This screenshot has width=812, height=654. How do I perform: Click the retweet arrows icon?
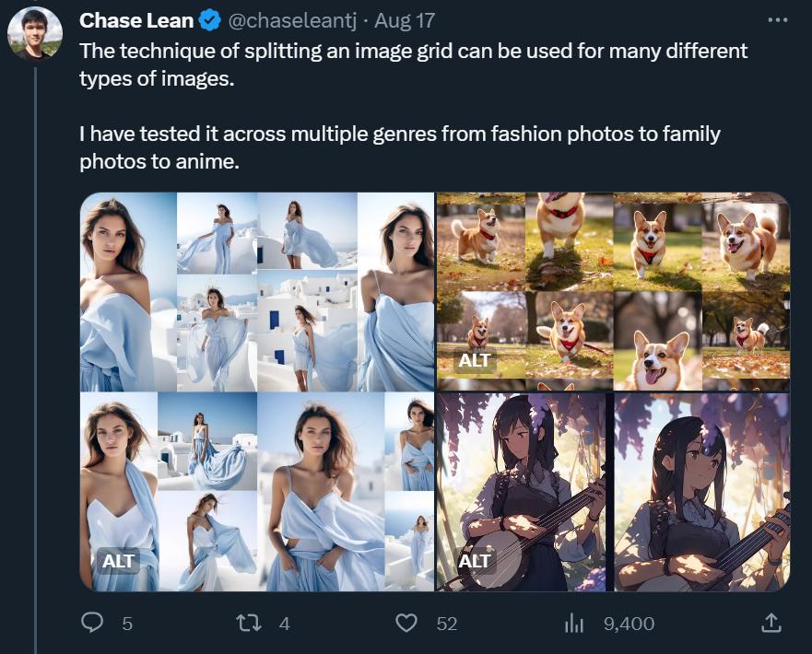tap(249, 624)
